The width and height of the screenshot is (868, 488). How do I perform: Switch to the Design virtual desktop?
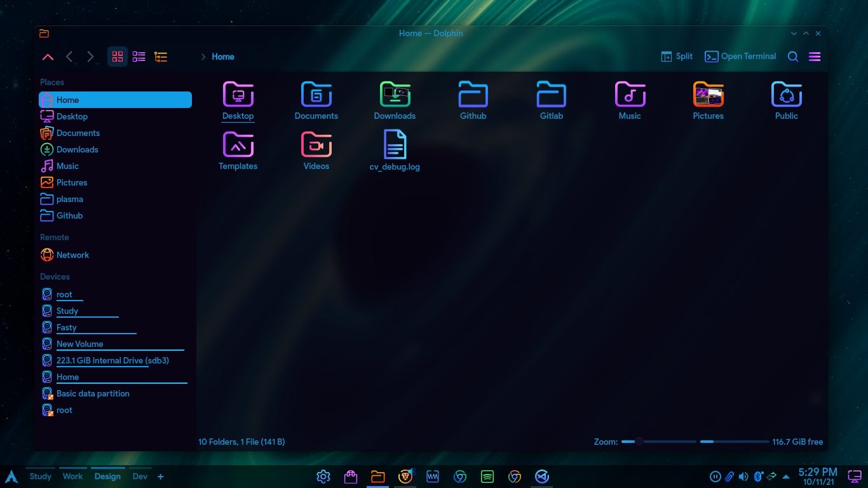click(107, 477)
